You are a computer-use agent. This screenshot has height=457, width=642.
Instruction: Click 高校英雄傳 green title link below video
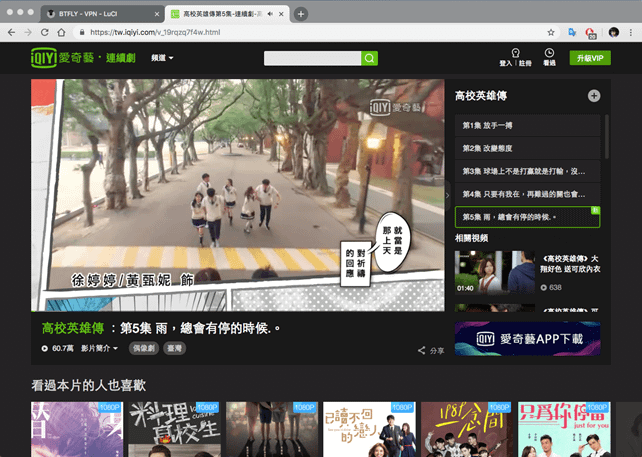click(x=73, y=328)
